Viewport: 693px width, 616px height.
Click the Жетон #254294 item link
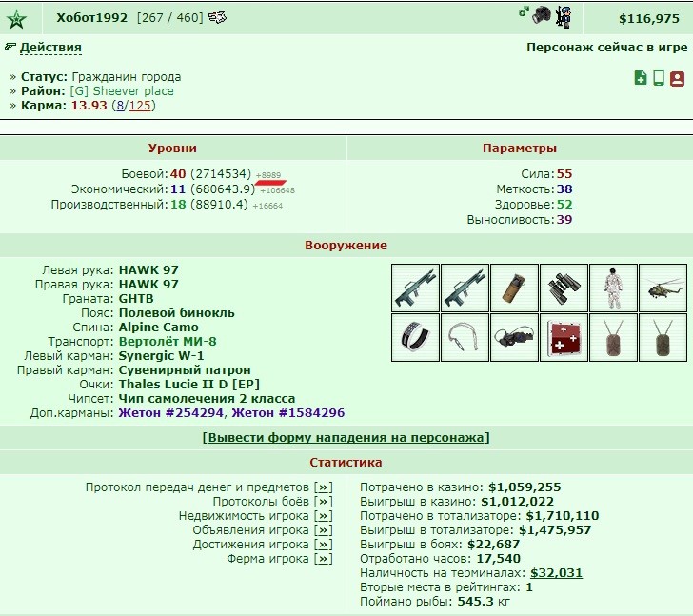coord(170,412)
